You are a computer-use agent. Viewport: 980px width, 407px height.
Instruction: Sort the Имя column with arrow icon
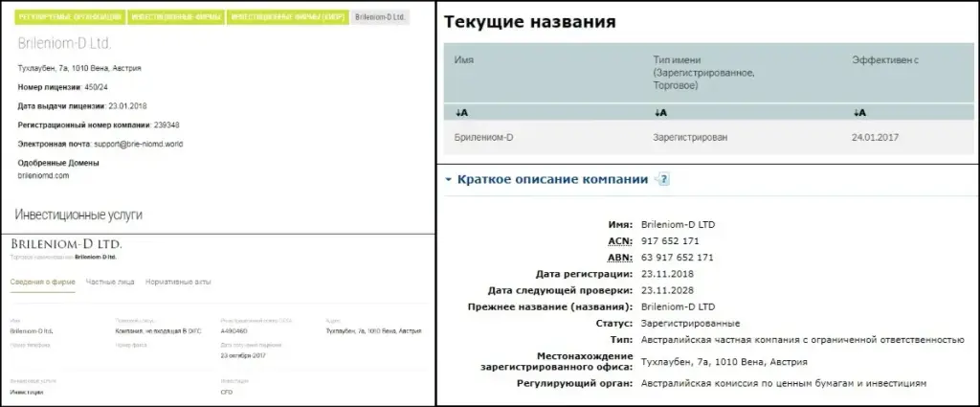(462, 113)
